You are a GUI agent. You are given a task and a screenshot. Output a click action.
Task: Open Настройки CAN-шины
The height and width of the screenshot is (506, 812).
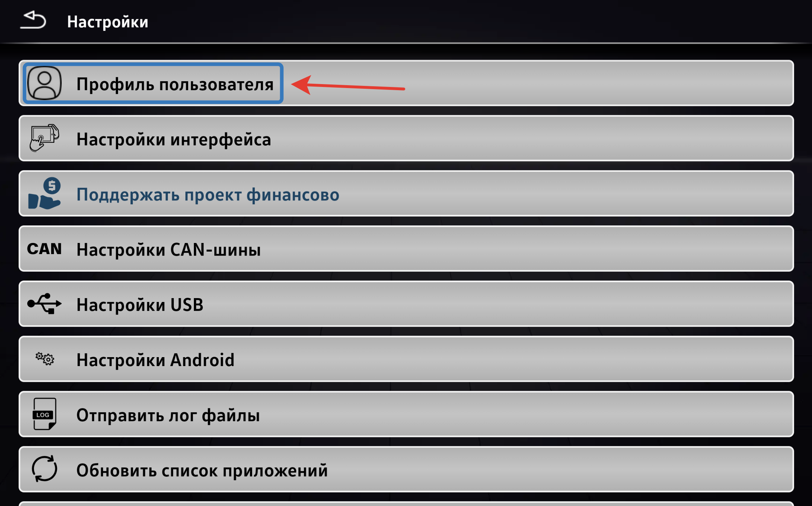click(406, 249)
